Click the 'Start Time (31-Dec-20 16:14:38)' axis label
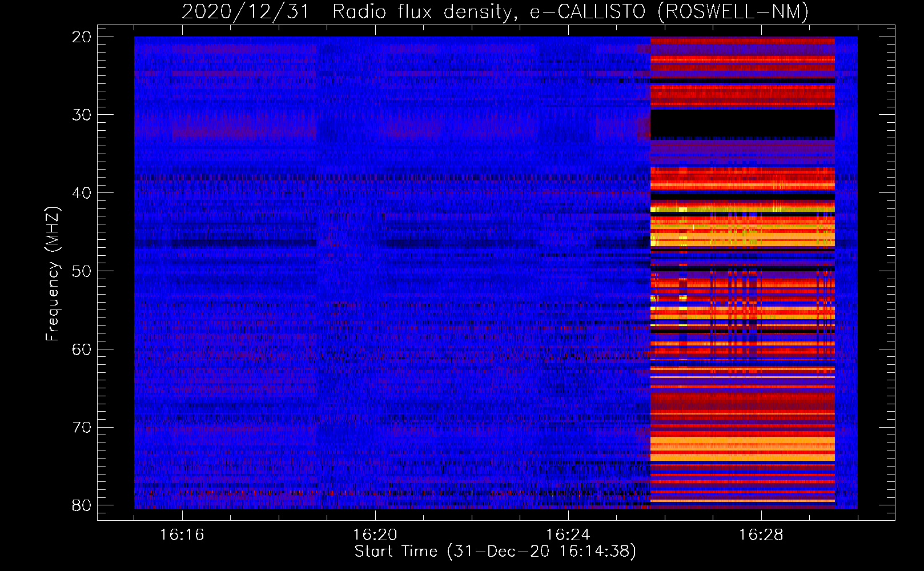Viewport: 924px width, 571px height. pos(495,552)
